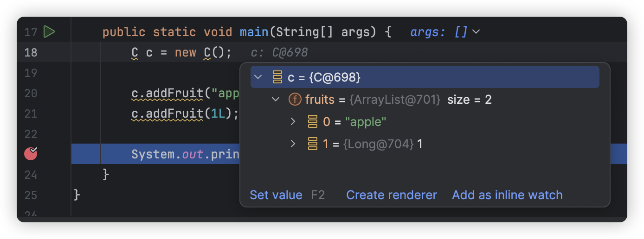Click the element icon next to 0 = "apple"

point(313,122)
